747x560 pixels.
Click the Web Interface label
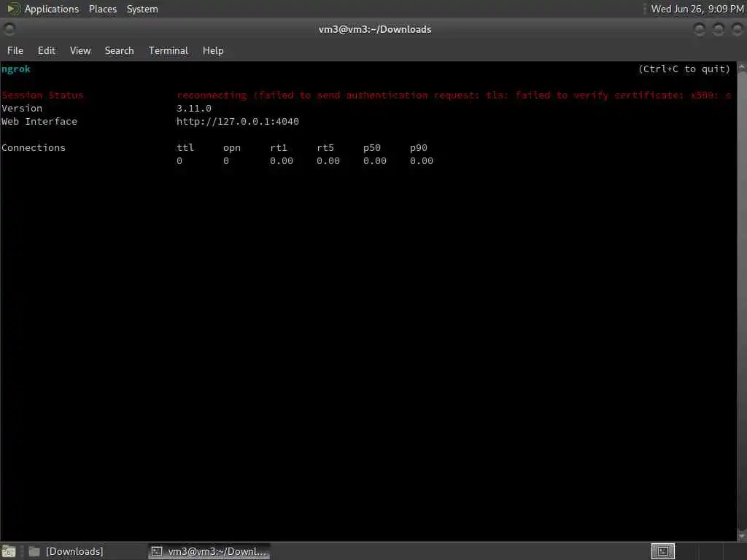(x=39, y=122)
